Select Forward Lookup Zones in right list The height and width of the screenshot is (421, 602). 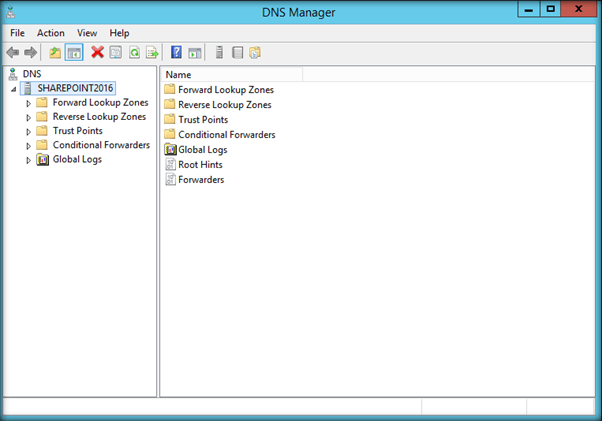pos(226,90)
